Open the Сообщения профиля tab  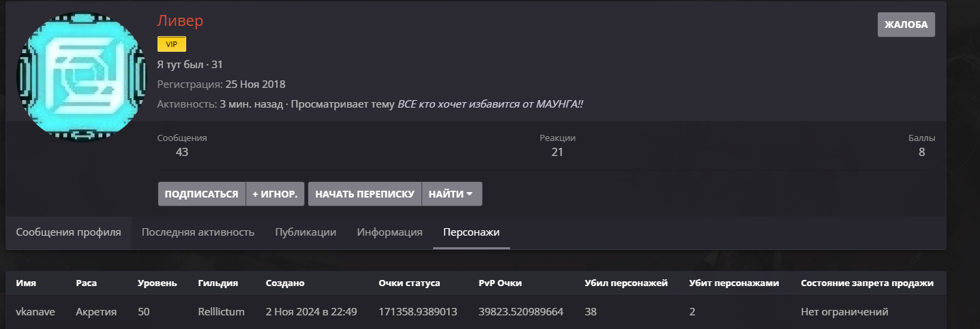tap(68, 232)
